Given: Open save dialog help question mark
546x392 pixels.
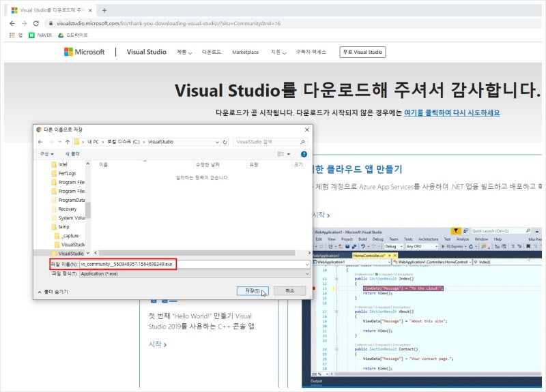Looking at the screenshot, I should coord(304,154).
